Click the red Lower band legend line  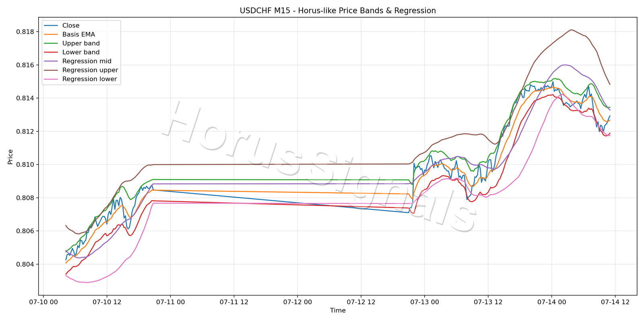coord(51,52)
